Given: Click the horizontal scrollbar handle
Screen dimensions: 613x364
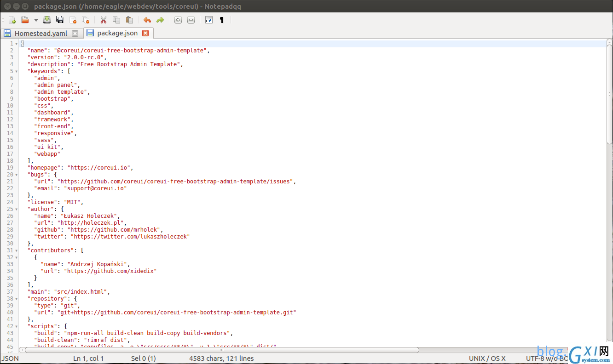Looking at the screenshot, I should point(222,350).
